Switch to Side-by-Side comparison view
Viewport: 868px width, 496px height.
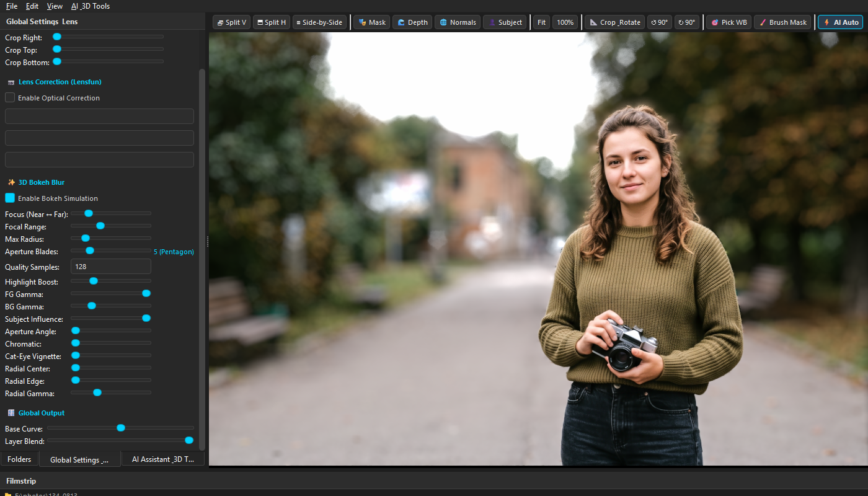[x=319, y=22]
